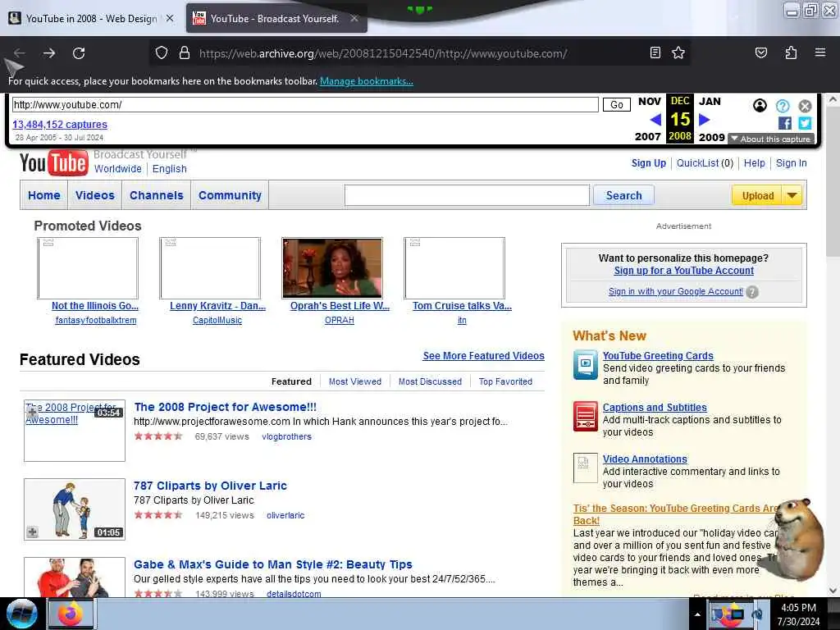
Task: Open the Upload dropdown arrow
Action: (x=792, y=195)
